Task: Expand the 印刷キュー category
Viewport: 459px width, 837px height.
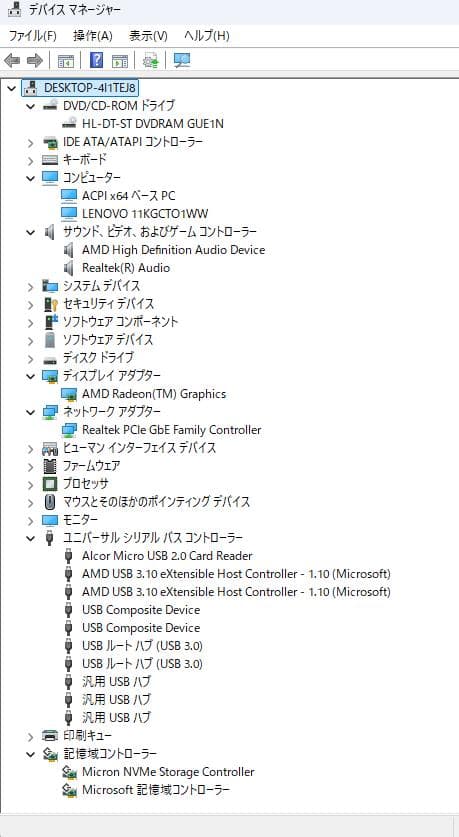Action: (x=30, y=736)
